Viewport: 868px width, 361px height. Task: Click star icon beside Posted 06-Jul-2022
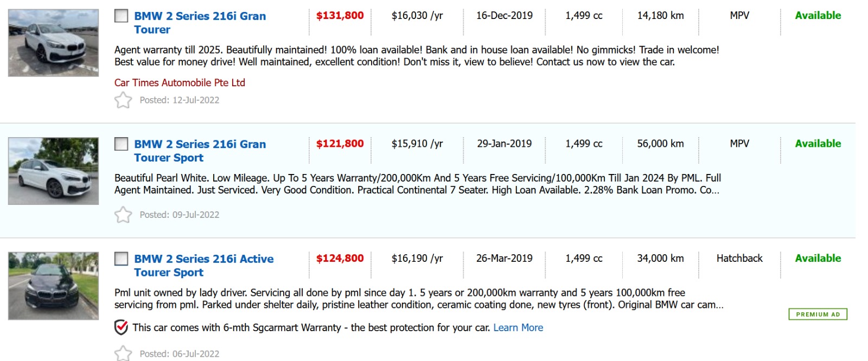pos(123,353)
